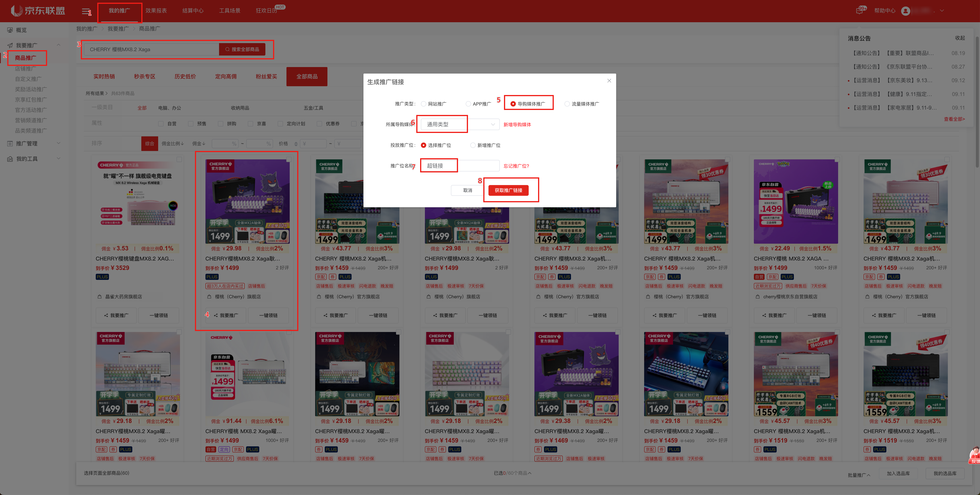Open thumbnail of 佣金 ¥91.44 keyboard product
The height and width of the screenshot is (495, 980).
pos(247,374)
